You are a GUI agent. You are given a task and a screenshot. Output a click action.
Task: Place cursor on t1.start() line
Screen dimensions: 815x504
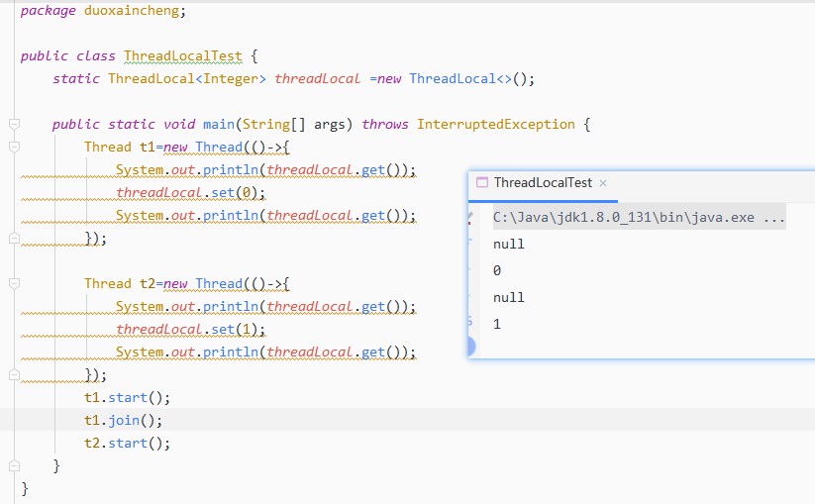pyautogui.click(x=128, y=397)
